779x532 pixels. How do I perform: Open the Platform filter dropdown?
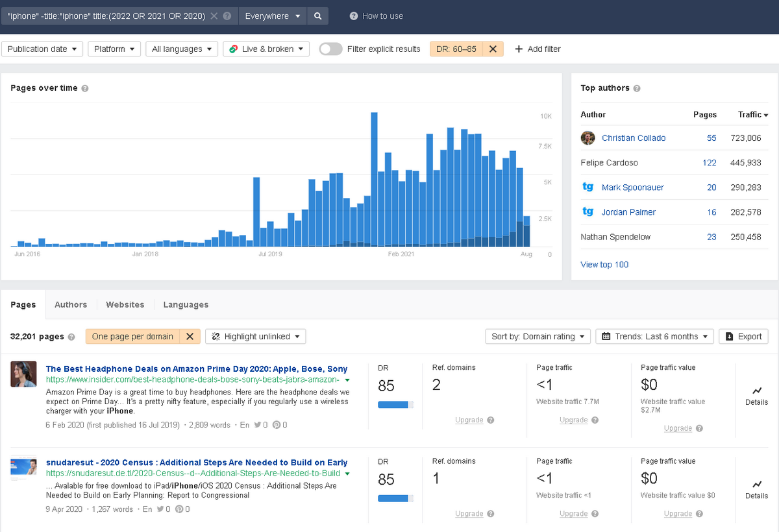click(114, 49)
